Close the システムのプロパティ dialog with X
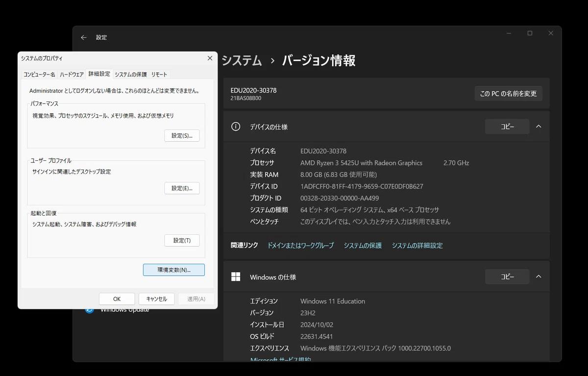The image size is (588, 376). tap(210, 58)
